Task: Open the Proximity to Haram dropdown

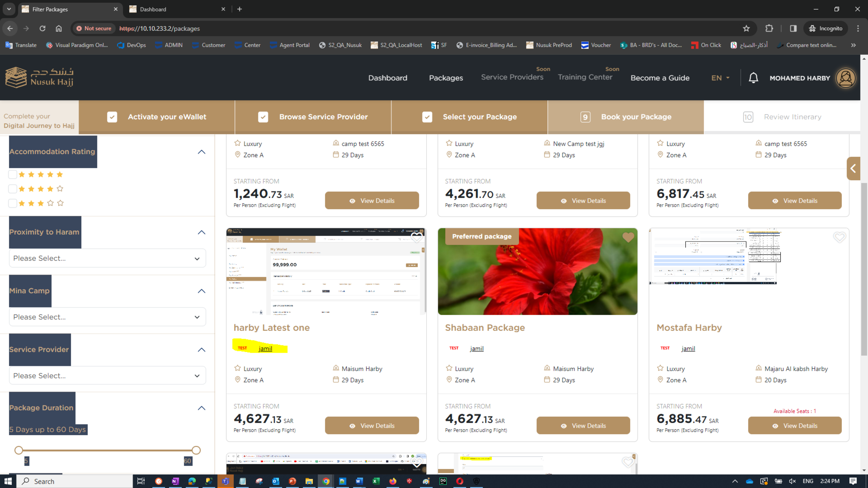Action: pos(107,258)
